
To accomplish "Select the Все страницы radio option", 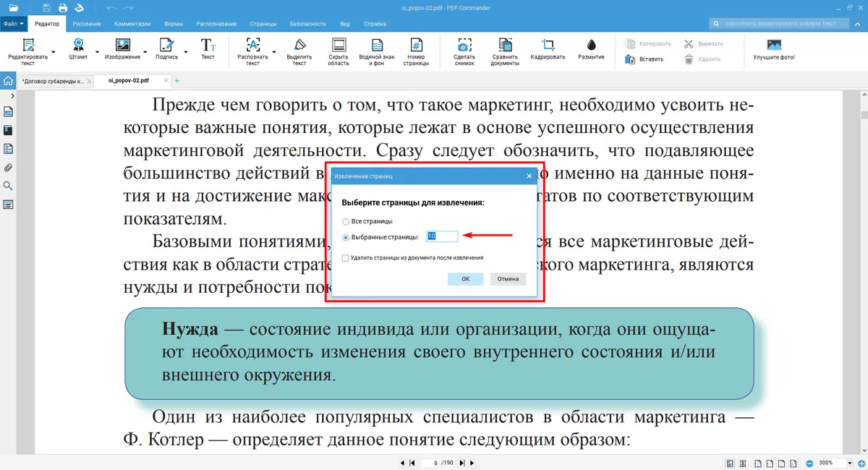I will point(346,221).
